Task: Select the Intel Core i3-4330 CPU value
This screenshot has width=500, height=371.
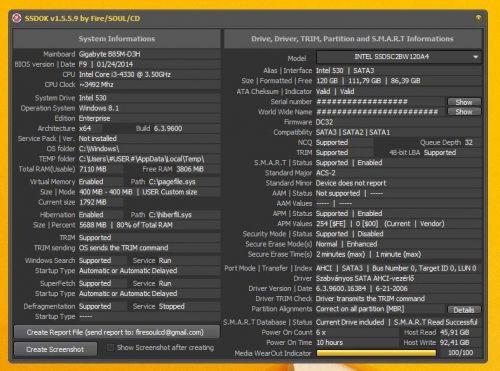Action: pyautogui.click(x=125, y=74)
